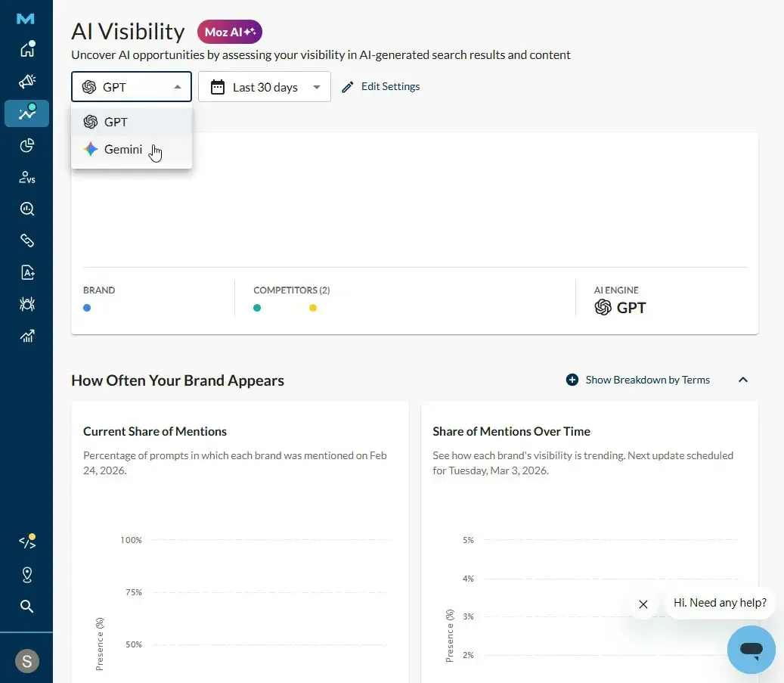Select GPT option in the dropdown list

[116, 122]
